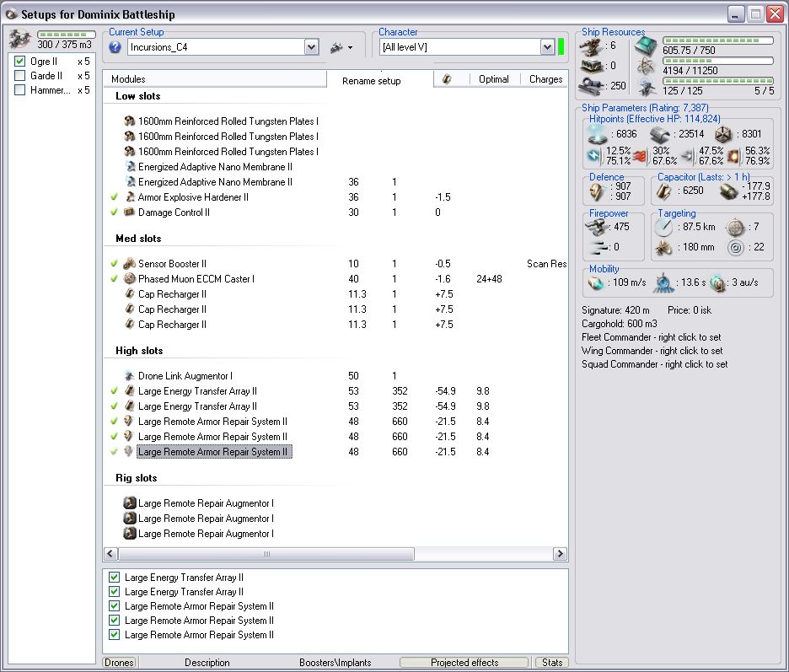Click the horizontal scrollbar right arrow
789x672 pixels.
pyautogui.click(x=560, y=554)
